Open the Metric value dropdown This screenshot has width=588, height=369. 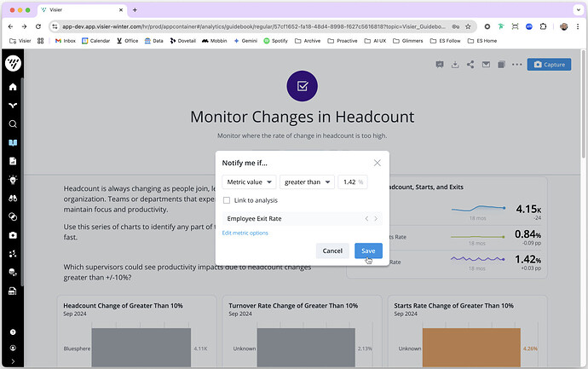[249, 182]
